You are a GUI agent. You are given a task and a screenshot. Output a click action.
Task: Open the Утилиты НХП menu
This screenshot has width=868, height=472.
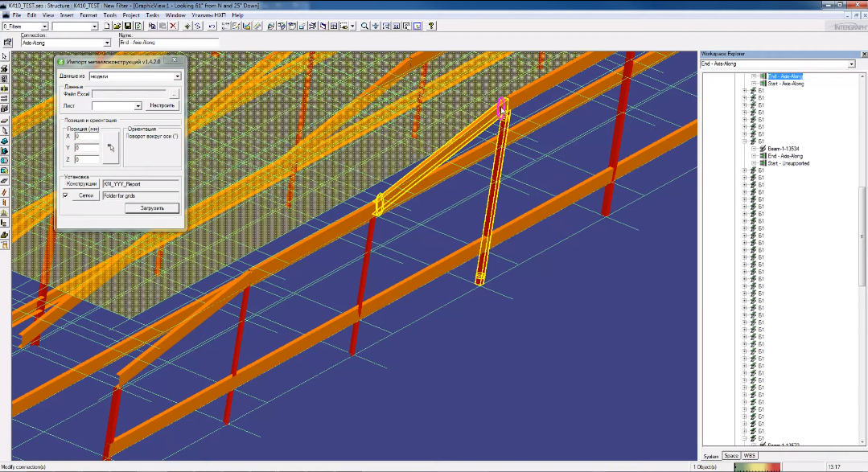pyautogui.click(x=208, y=15)
